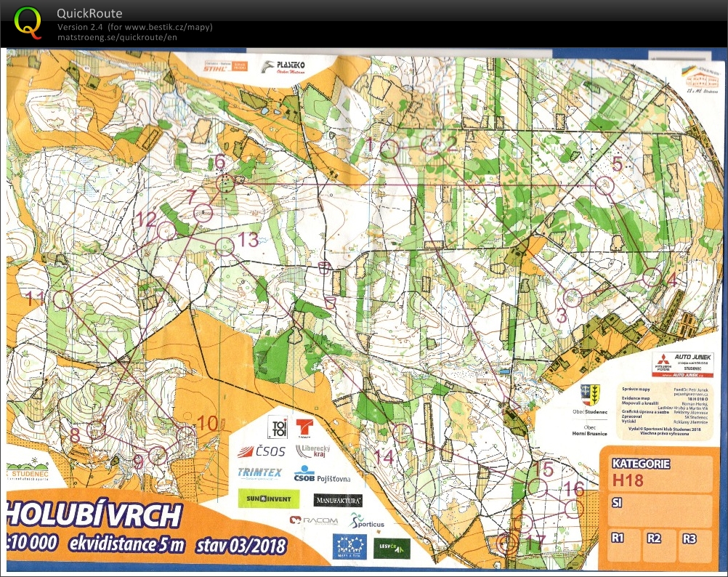
Task: Select the ČSOB Pojišťovna logo
Action: tap(321, 475)
